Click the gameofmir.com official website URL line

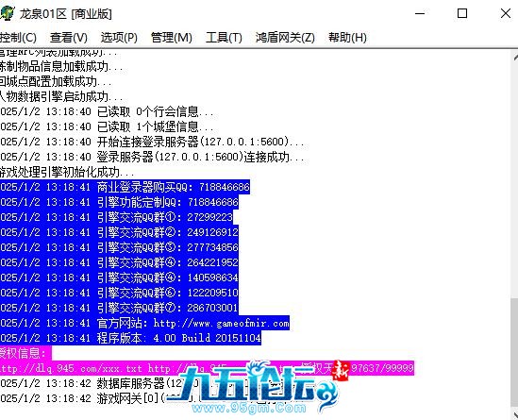(x=144, y=323)
